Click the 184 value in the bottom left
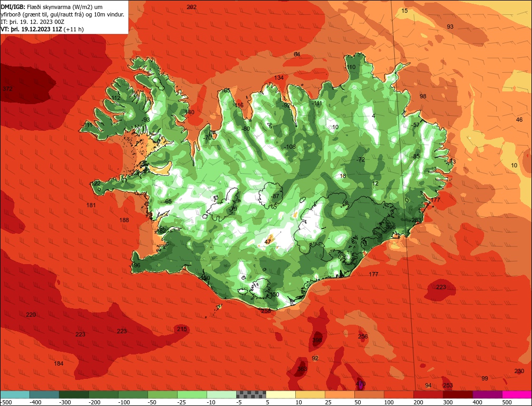The height and width of the screenshot is (406, 532). [x=59, y=363]
